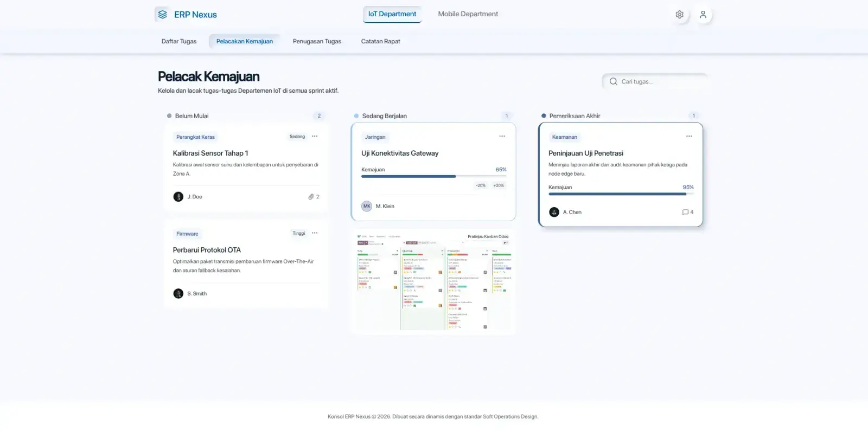Open Pelacakan Kemajuan tab
The width and height of the screenshot is (868, 431).
(x=245, y=41)
